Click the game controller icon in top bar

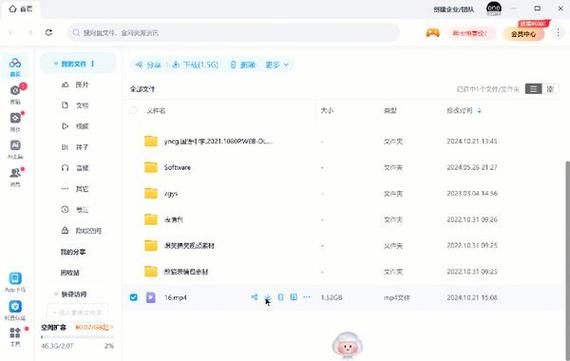433,33
